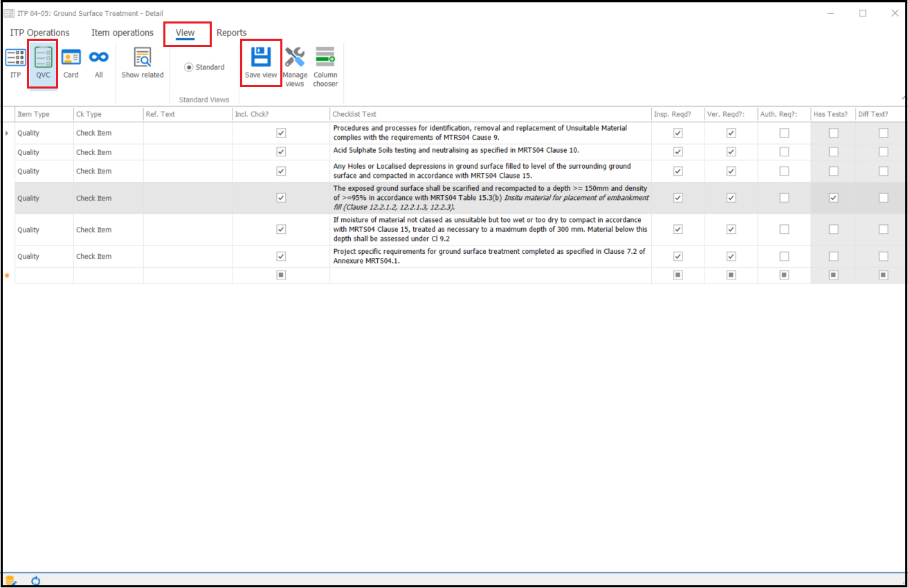
Task: Open the Card view icon
Action: click(71, 59)
